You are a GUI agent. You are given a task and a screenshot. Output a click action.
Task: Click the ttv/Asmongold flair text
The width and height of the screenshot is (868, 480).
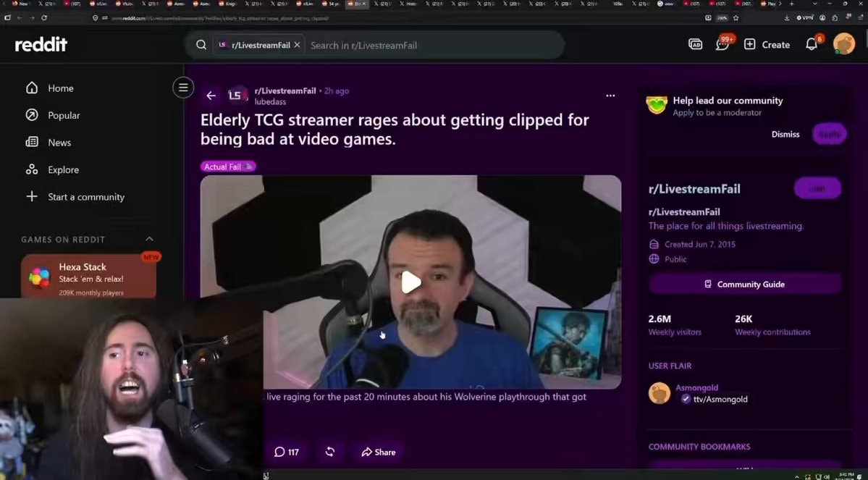pyautogui.click(x=720, y=399)
